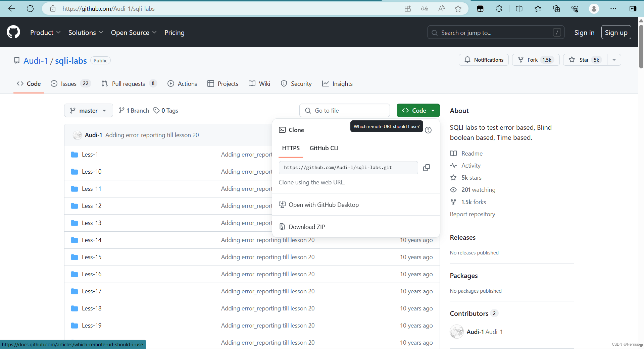Toggle the green Code dropdown button

418,110
